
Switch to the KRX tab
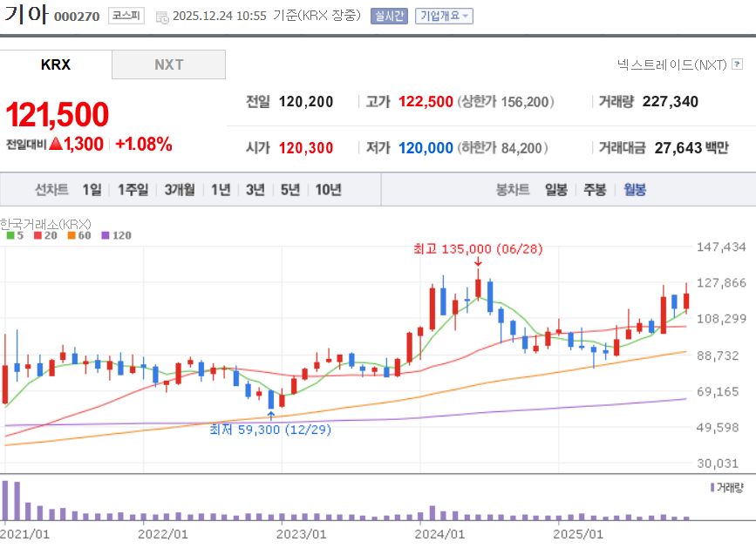(x=56, y=64)
